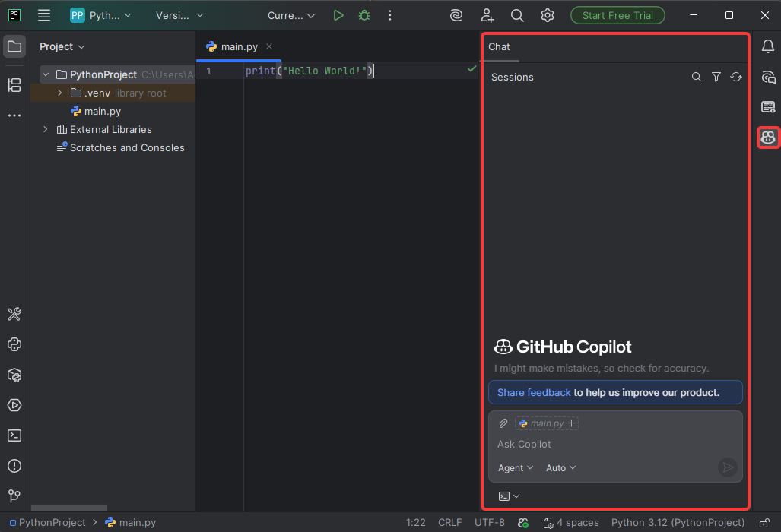This screenshot has height=532, width=781.
Task: Start debugging with the bug icon
Action: [364, 15]
